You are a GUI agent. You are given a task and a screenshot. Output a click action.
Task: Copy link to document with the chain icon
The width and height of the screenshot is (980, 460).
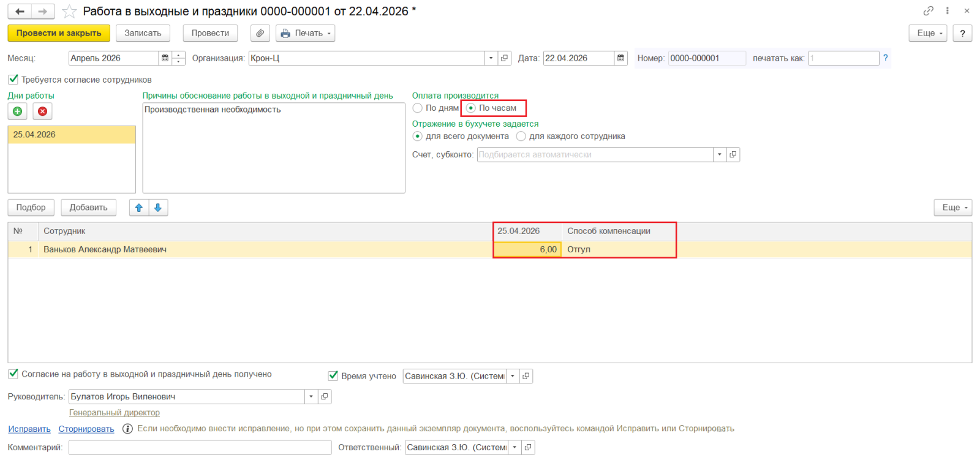[x=929, y=11]
